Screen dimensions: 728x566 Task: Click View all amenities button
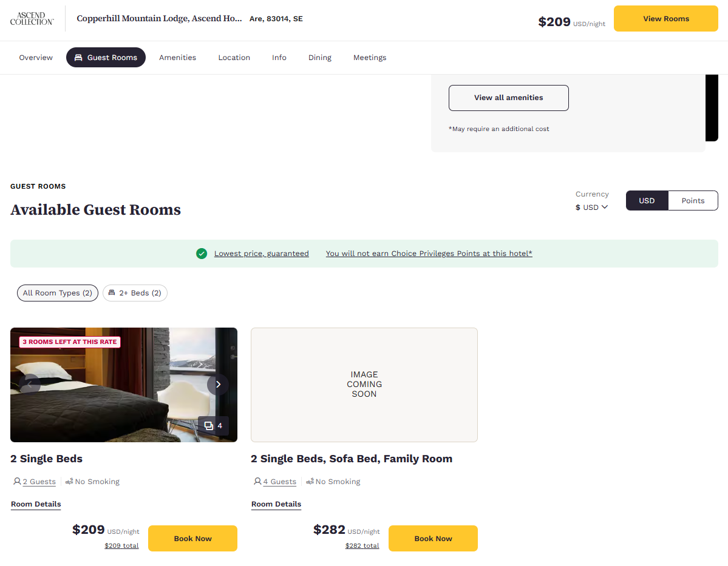508,98
